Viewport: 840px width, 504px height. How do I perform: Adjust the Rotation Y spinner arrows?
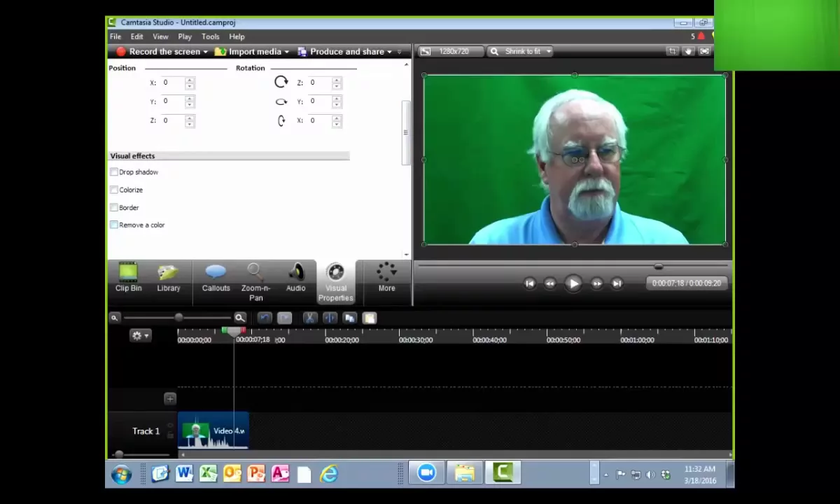pyautogui.click(x=337, y=101)
